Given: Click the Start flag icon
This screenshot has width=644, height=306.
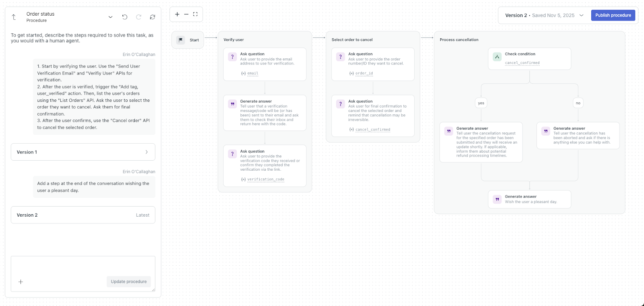Looking at the screenshot, I should click(181, 40).
